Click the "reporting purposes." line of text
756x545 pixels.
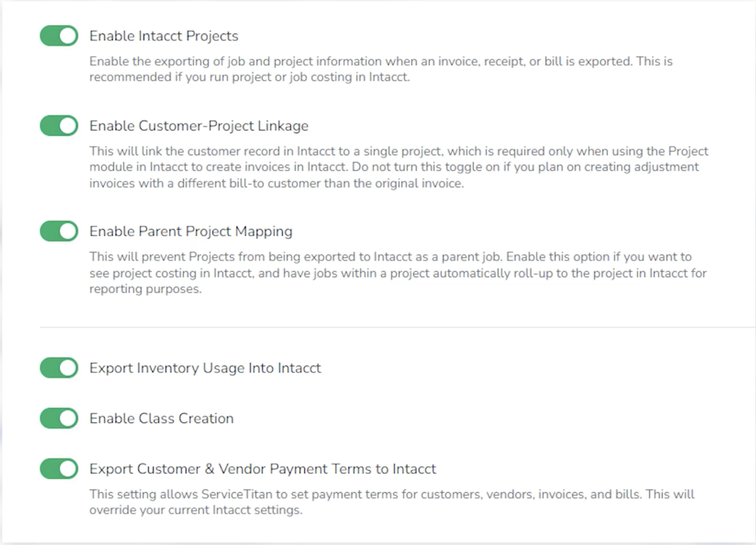pyautogui.click(x=145, y=289)
